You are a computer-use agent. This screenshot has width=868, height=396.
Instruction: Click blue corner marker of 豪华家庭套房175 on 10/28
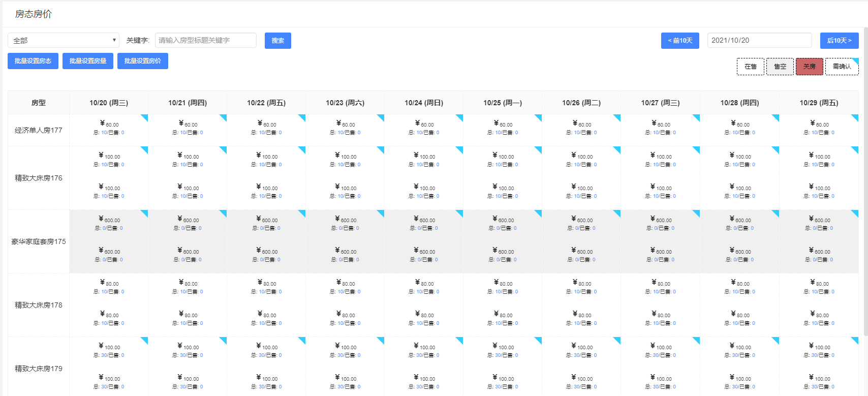777,212
